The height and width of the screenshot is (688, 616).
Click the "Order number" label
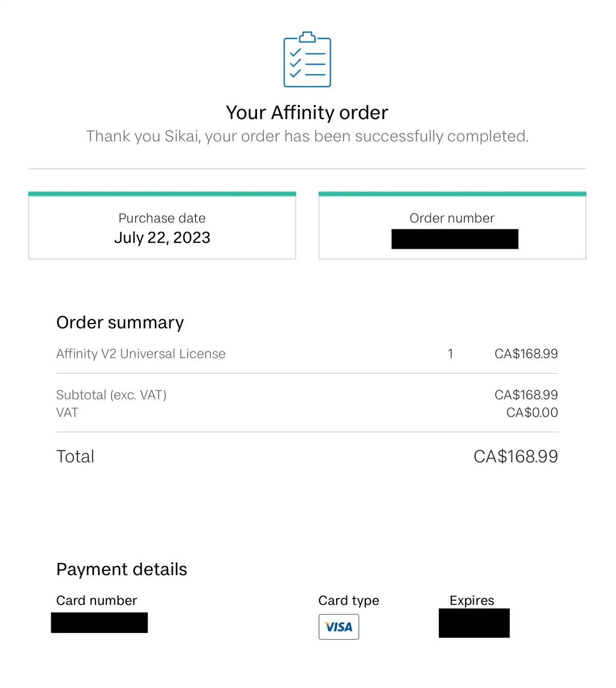click(452, 218)
